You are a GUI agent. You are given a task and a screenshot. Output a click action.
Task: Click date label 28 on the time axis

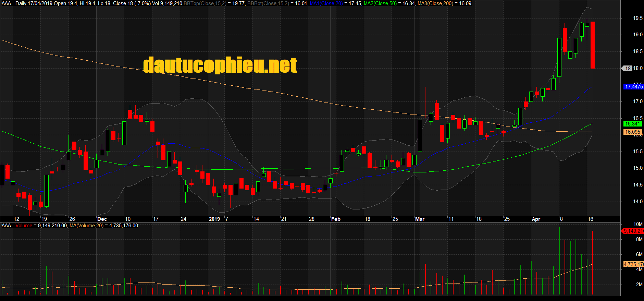click(x=311, y=219)
